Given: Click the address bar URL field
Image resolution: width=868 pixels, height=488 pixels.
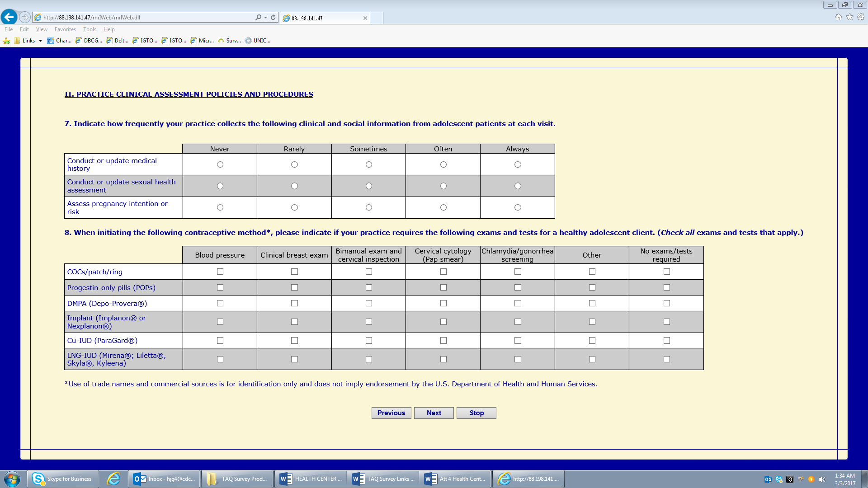Looking at the screenshot, I should 145,18.
